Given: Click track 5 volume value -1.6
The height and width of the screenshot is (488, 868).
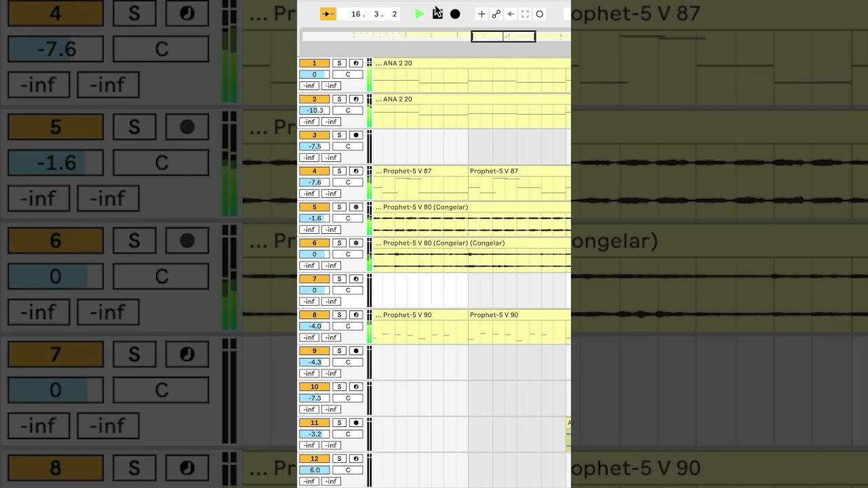Looking at the screenshot, I should pyautogui.click(x=315, y=218).
